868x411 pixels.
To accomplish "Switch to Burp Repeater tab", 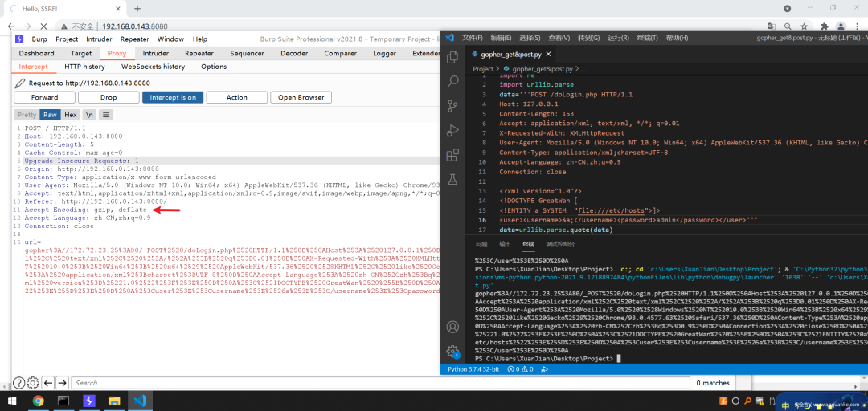I will [199, 53].
